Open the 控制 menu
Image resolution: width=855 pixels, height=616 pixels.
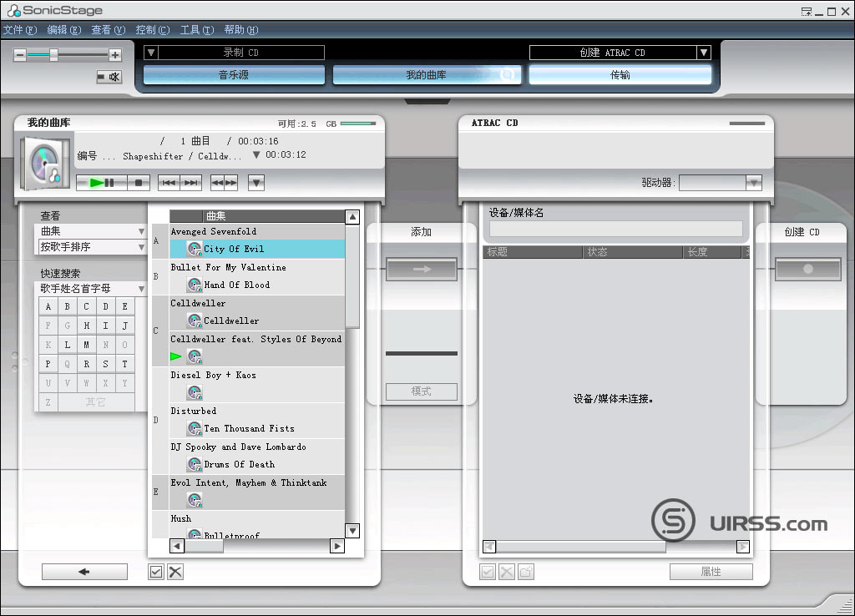pyautogui.click(x=153, y=29)
